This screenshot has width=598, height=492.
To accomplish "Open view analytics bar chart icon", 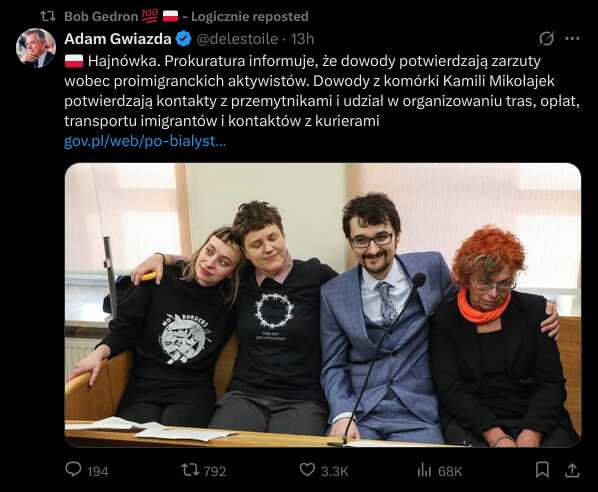I will click(424, 470).
